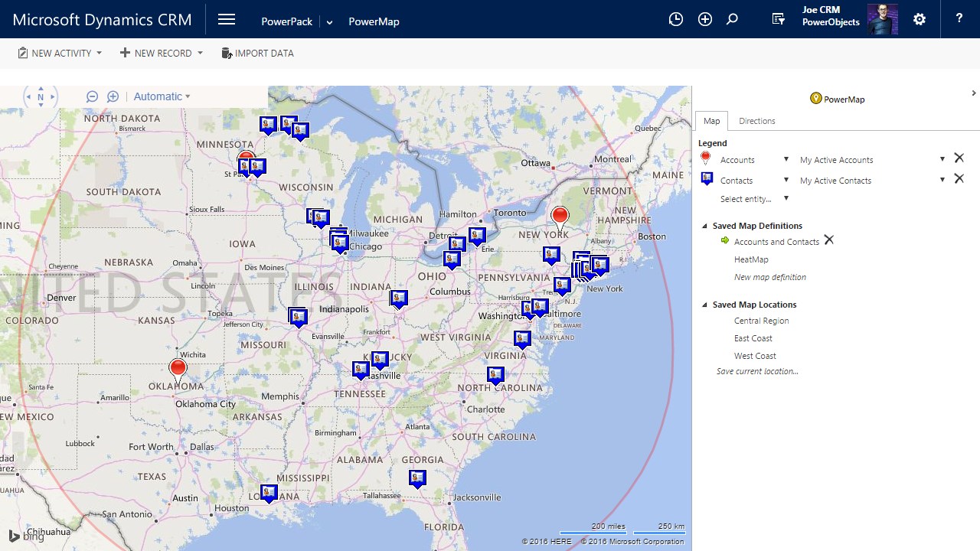Image resolution: width=980 pixels, height=551 pixels.
Task: Remove the Contacts legend row
Action: (x=959, y=179)
